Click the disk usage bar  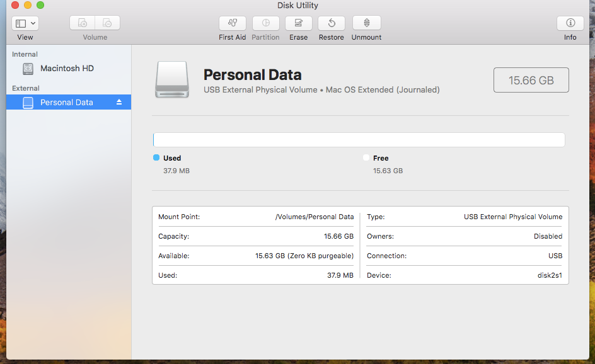359,140
